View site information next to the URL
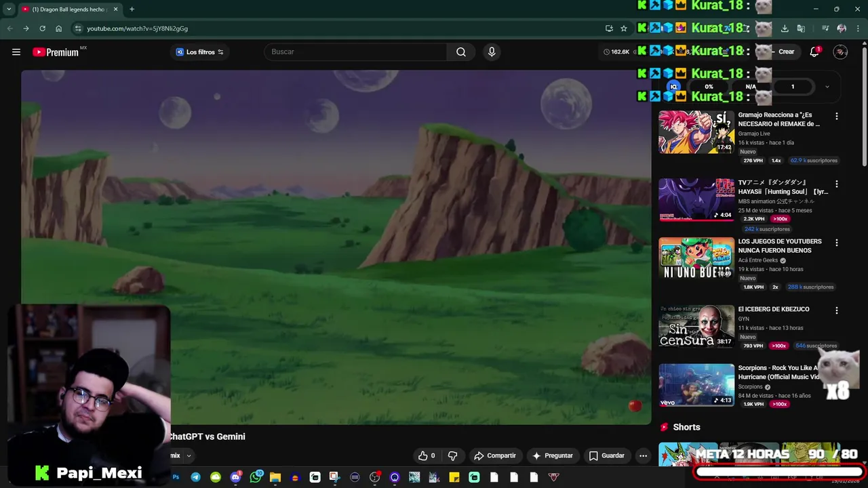 [x=78, y=28]
